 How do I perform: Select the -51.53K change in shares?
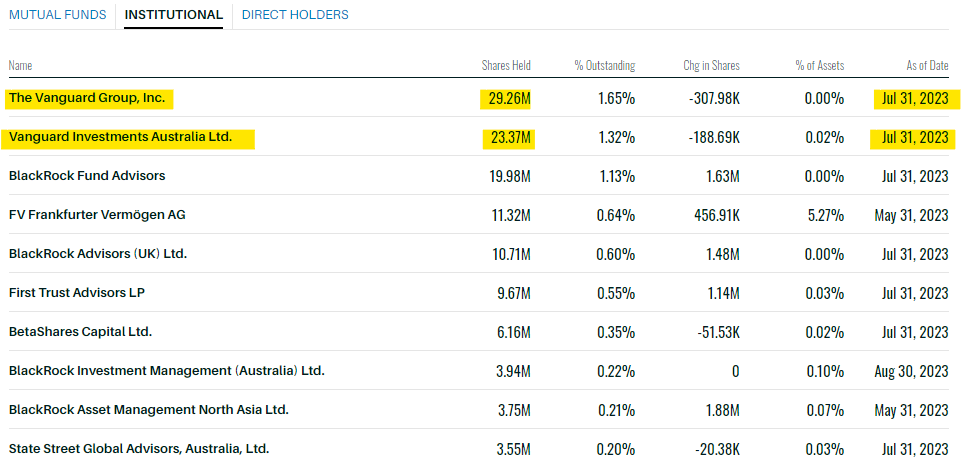click(x=718, y=332)
